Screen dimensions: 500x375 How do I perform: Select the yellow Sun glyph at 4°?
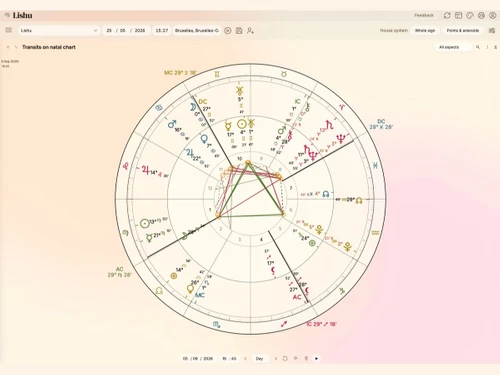[x=242, y=125]
